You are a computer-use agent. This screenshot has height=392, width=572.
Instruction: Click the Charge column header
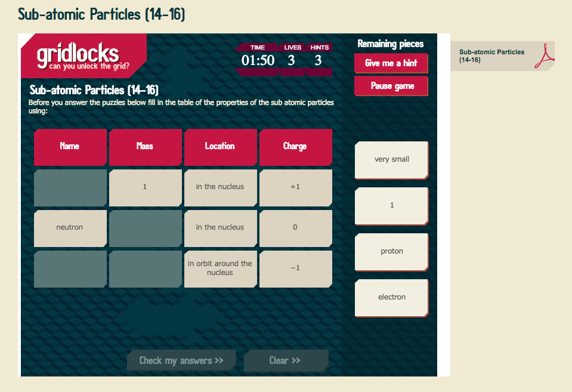[x=295, y=147]
